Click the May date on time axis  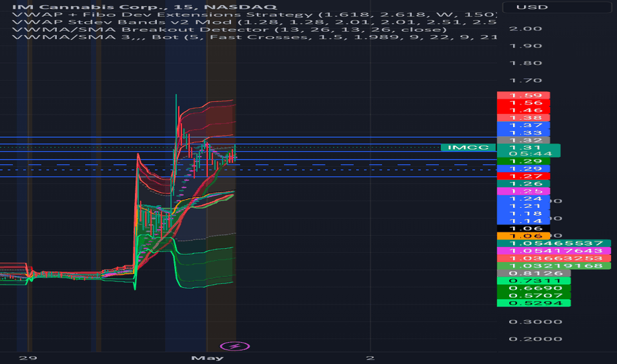(207, 358)
